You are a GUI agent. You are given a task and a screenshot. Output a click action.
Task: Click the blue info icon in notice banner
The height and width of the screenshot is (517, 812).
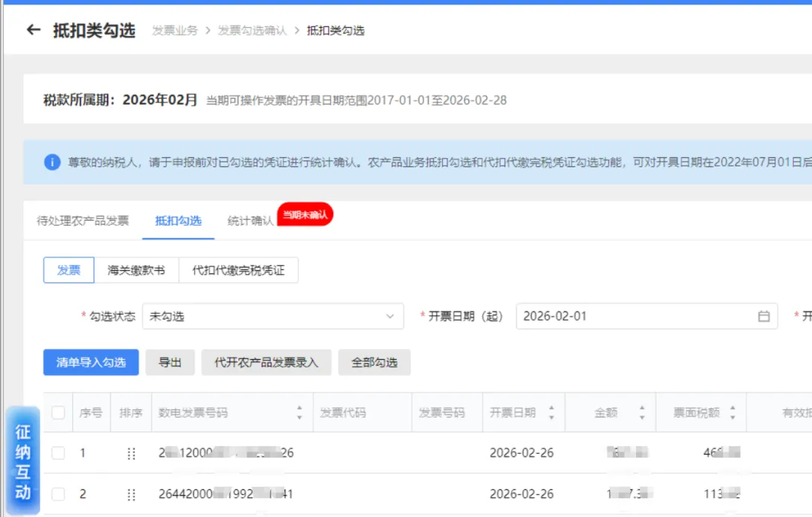(x=52, y=163)
